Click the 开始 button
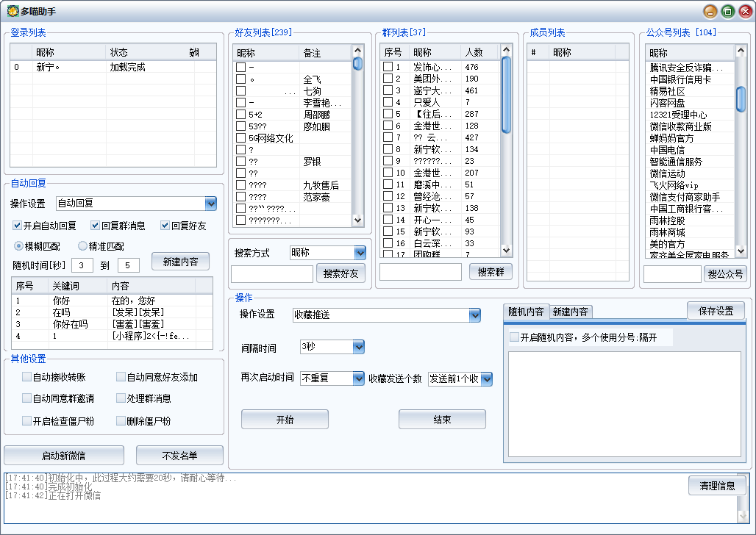This screenshot has width=756, height=535. click(x=285, y=420)
